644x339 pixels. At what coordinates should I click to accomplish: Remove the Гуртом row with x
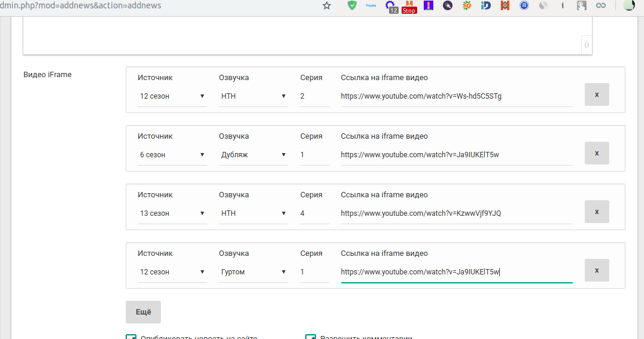[x=597, y=270]
